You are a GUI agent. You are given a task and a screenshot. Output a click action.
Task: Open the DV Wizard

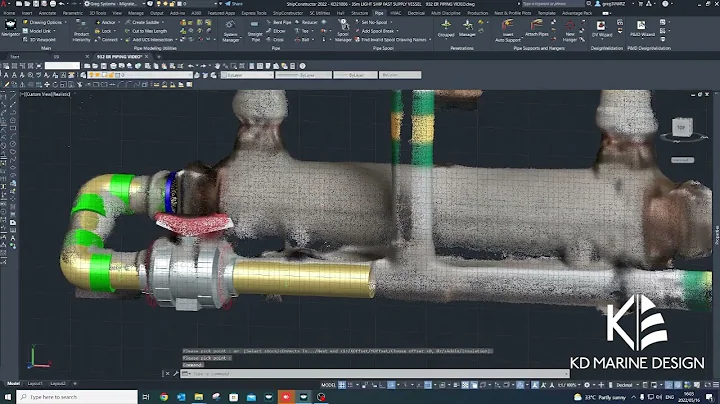[x=601, y=28]
